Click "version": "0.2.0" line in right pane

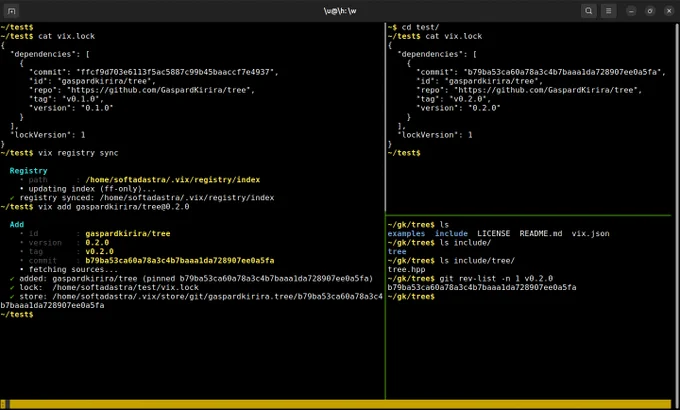[458, 108]
